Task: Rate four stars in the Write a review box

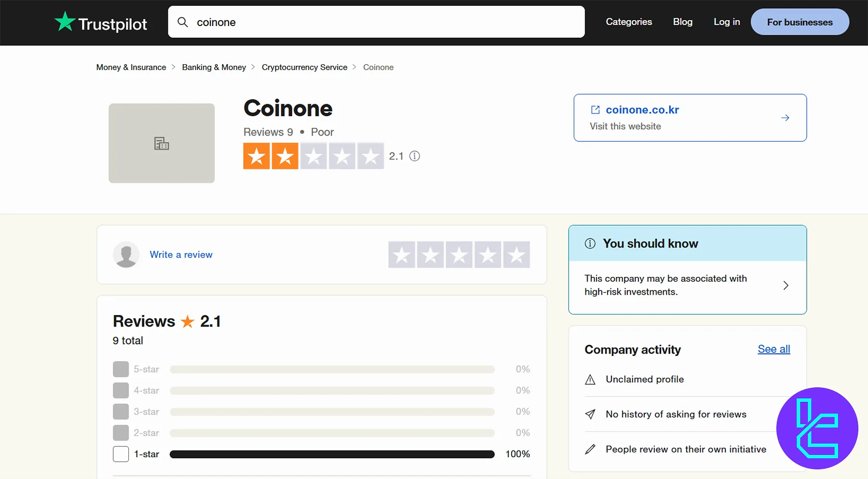Action: (x=488, y=255)
